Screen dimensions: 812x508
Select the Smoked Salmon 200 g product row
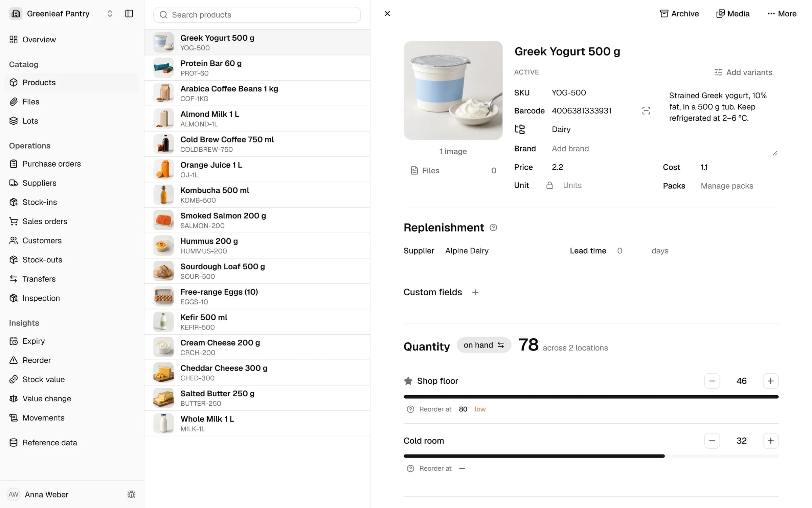pyautogui.click(x=257, y=220)
